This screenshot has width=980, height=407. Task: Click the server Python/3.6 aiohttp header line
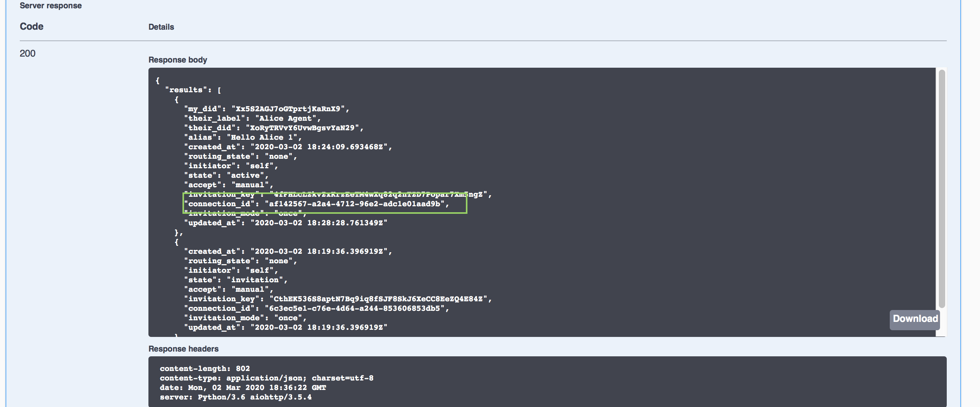(x=236, y=397)
